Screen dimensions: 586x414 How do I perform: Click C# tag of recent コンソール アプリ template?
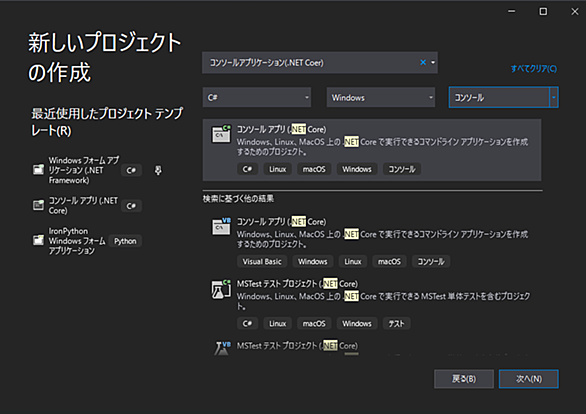click(x=131, y=206)
